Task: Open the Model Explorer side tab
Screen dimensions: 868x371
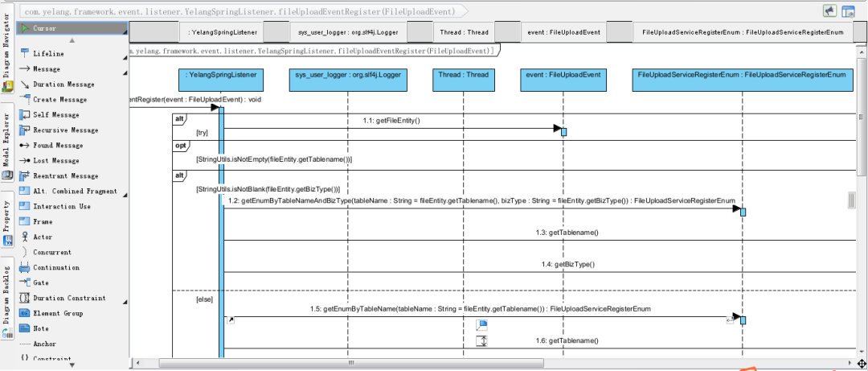Action: pos(7,142)
